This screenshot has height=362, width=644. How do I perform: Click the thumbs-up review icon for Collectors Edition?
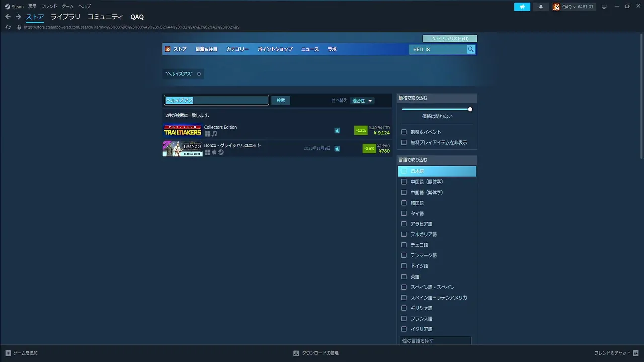(337, 130)
